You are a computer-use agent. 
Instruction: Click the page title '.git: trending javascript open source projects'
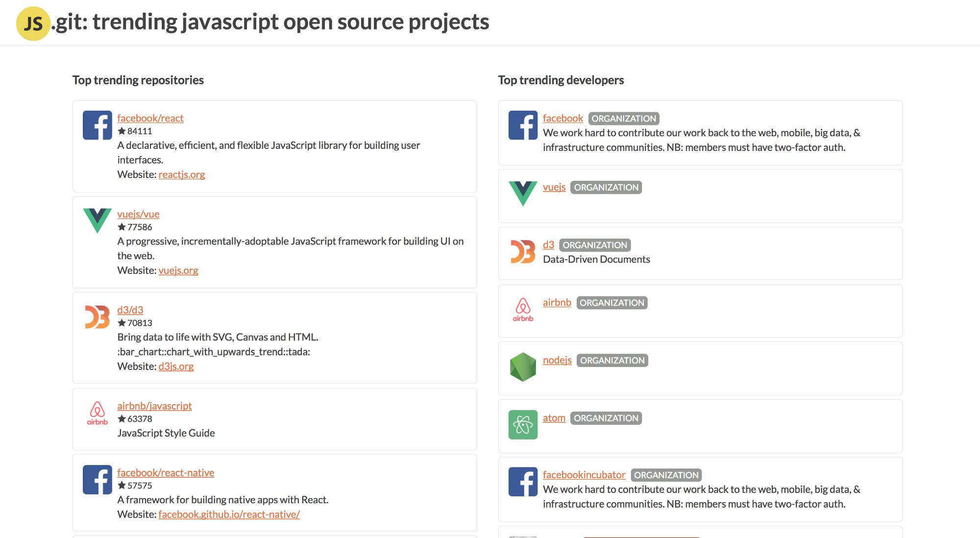[270, 22]
